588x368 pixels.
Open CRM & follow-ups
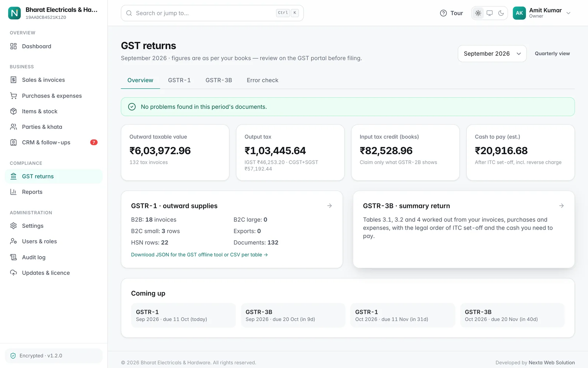[54, 142]
